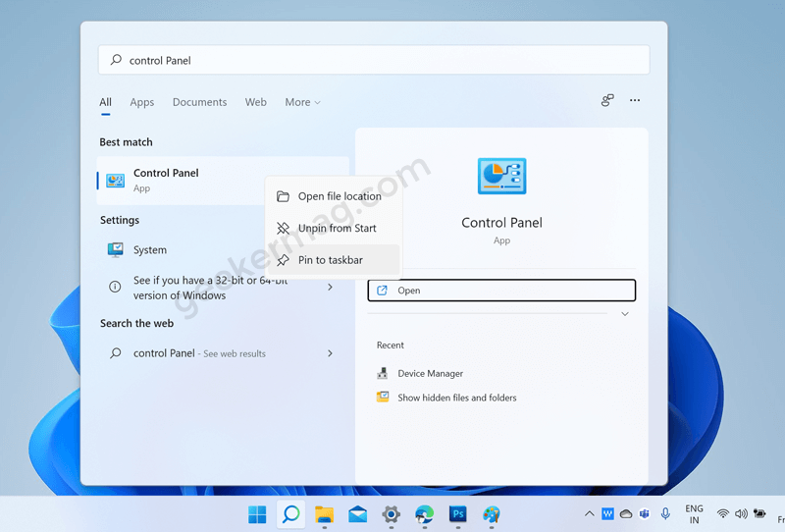Click the large Control Panel app icon
Image resolution: width=785 pixels, height=532 pixels.
tap(501, 176)
